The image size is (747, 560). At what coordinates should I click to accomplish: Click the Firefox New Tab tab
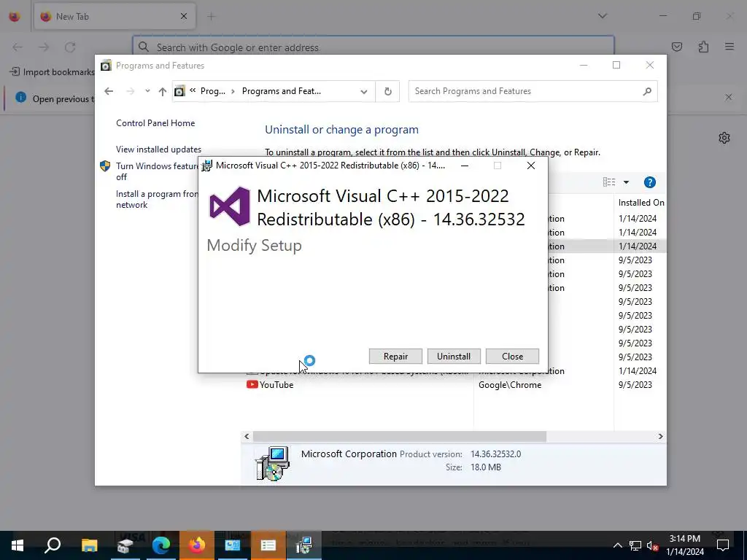(115, 16)
